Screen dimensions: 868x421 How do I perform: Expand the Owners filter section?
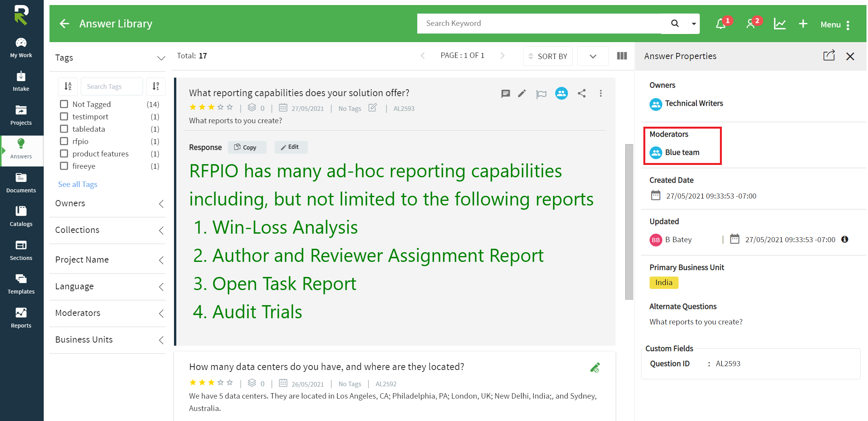tap(161, 204)
